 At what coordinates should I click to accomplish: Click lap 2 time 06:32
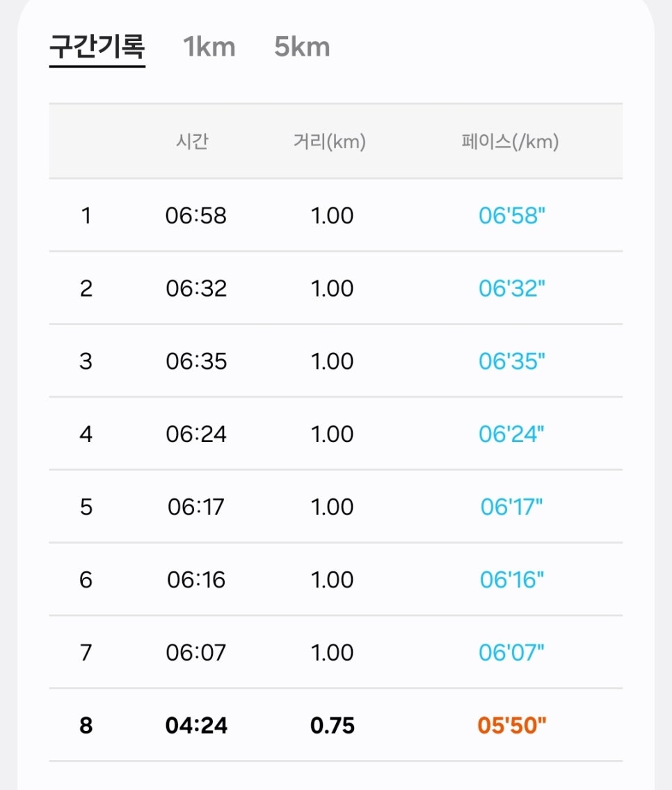[x=196, y=289]
